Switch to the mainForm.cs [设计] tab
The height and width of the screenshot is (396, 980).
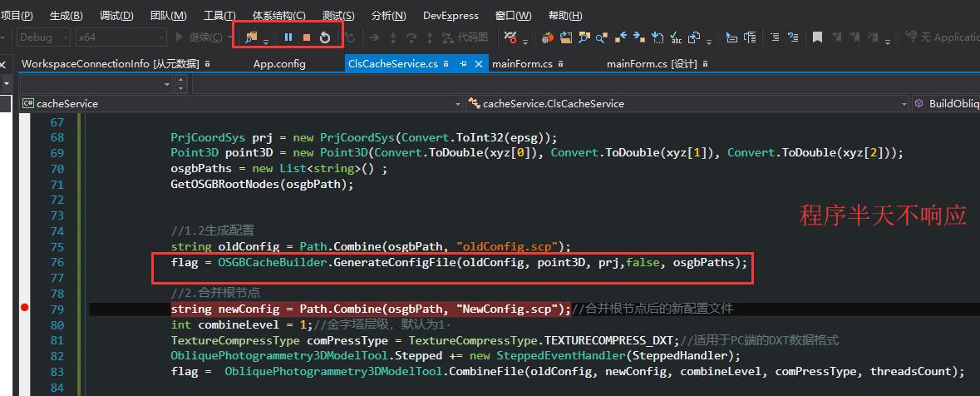point(652,64)
